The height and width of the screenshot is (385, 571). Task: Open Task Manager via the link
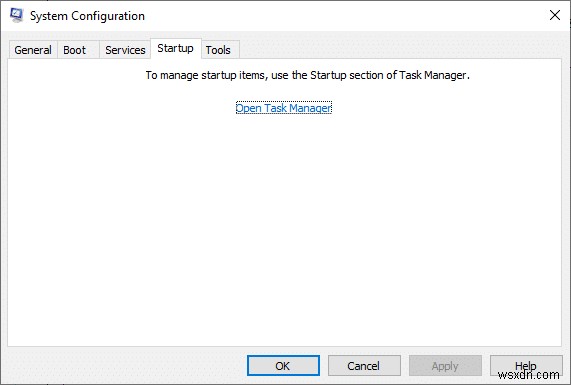[284, 108]
